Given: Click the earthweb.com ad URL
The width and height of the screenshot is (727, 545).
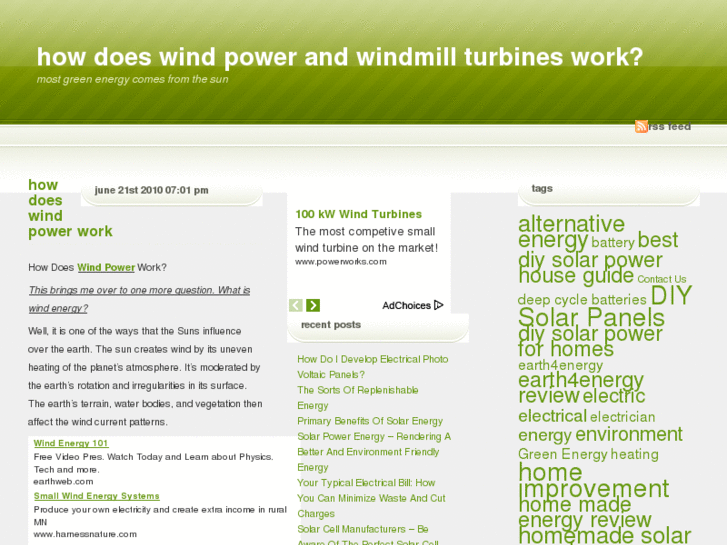Looking at the screenshot, I should coord(64,481).
